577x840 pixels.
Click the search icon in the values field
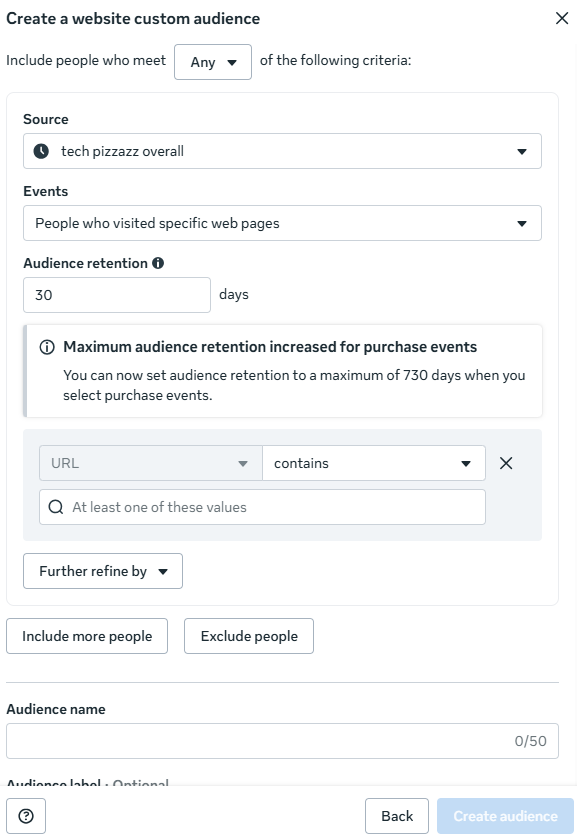pos(56,507)
